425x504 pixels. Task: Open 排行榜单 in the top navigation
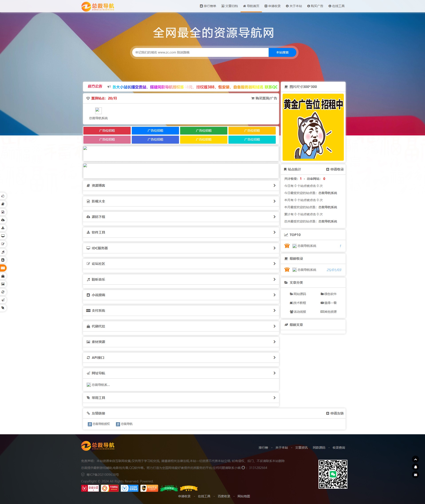pos(208,6)
